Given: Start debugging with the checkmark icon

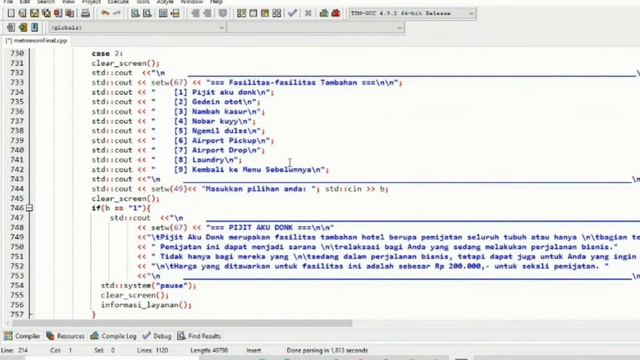Looking at the screenshot, I should click(x=292, y=13).
